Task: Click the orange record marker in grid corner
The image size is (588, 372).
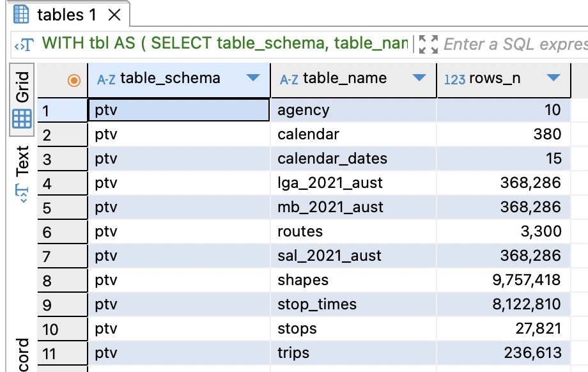Action: pos(74,81)
